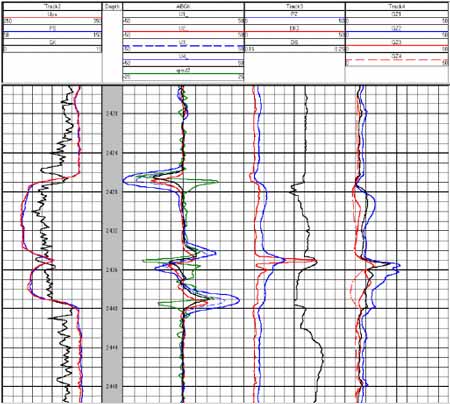Select the Depth column header
Image resolution: width=450 pixels, height=404 pixels.
[112, 6]
